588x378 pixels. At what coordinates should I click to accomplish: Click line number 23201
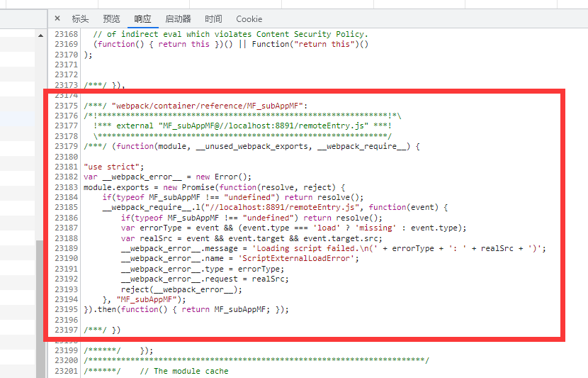(67, 371)
